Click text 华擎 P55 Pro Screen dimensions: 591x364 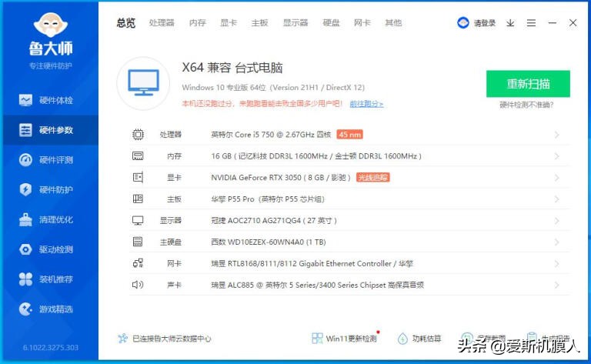(x=232, y=199)
